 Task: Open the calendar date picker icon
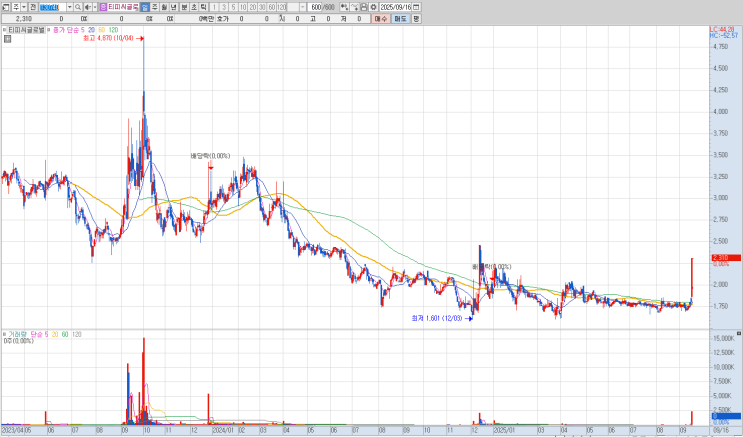click(416, 7)
